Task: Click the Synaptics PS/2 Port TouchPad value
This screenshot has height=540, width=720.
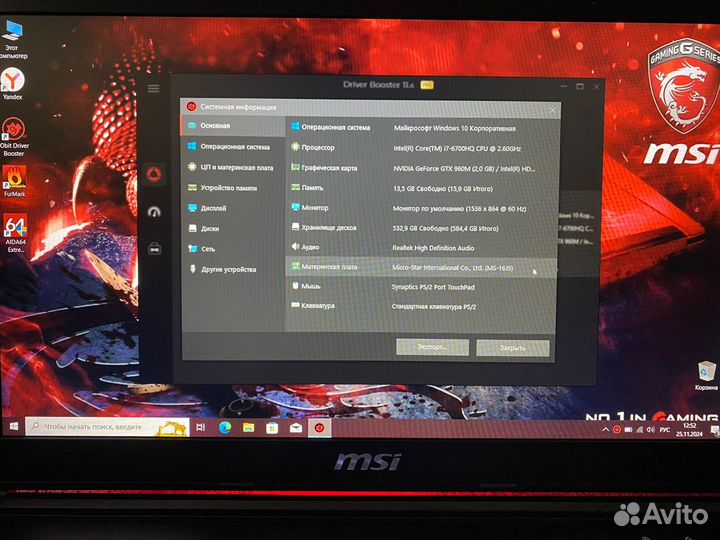Action: (x=433, y=287)
